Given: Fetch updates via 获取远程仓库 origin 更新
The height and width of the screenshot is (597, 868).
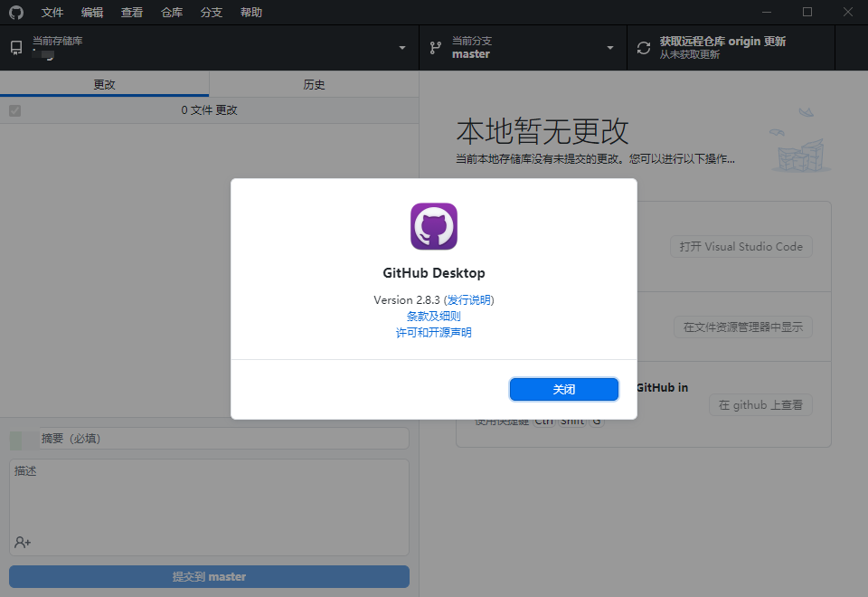Looking at the screenshot, I should (731, 48).
